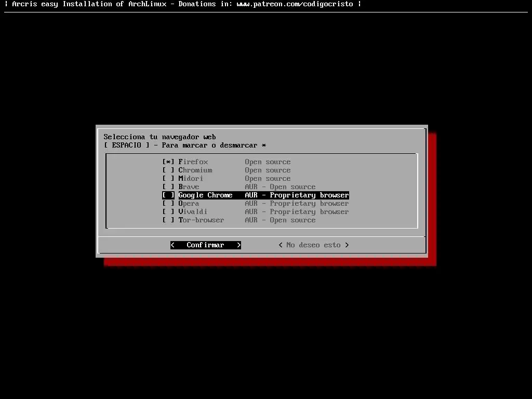
Task: Click Google Chrome's AUR Proprietary browser description
Action: 297,195
